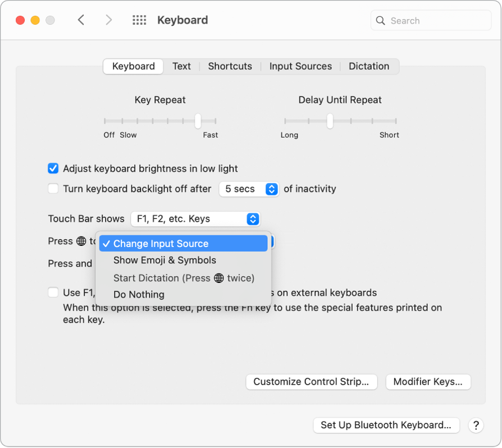502x448 pixels.
Task: Open the Shortcuts tab
Action: (x=230, y=66)
